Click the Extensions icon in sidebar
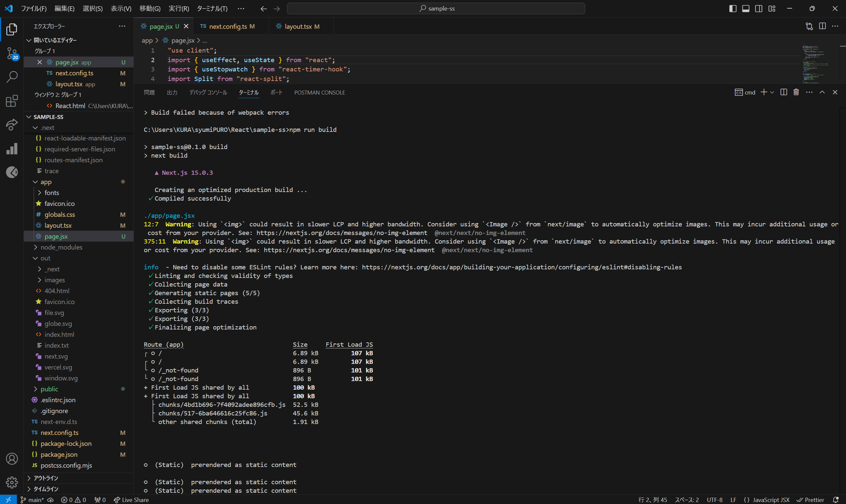The height and width of the screenshot is (504, 846). 12,101
